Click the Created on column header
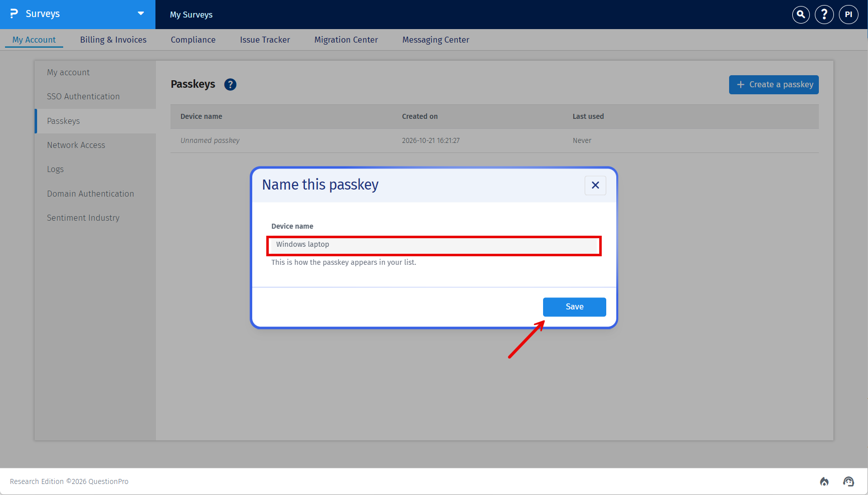 tap(420, 116)
